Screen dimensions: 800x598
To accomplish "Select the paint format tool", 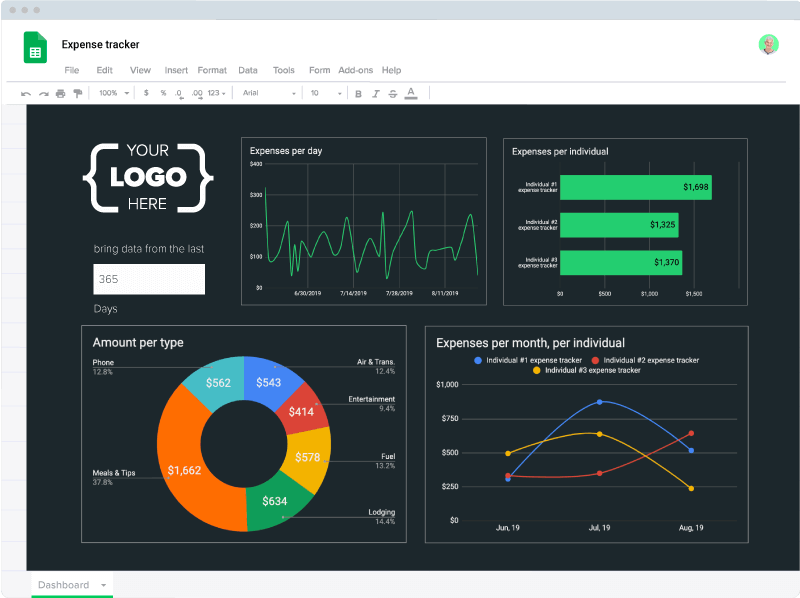I will point(78,93).
